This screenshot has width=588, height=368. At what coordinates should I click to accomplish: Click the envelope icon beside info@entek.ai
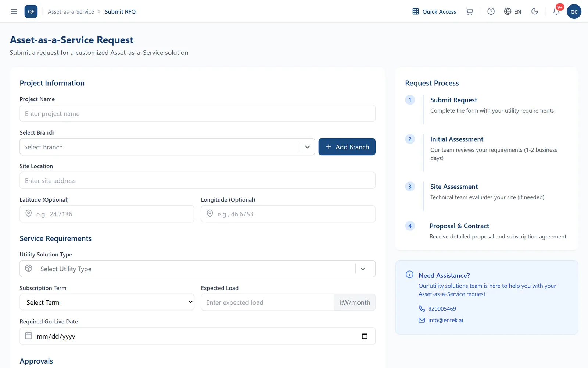[422, 320]
